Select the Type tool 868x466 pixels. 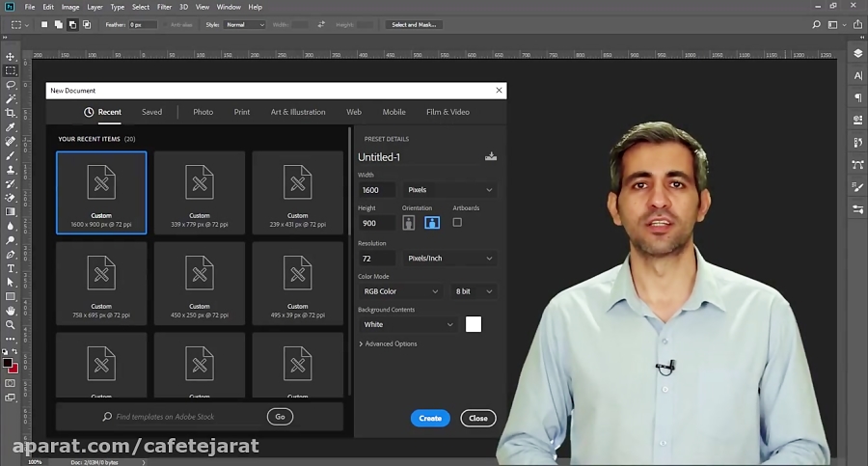[11, 268]
